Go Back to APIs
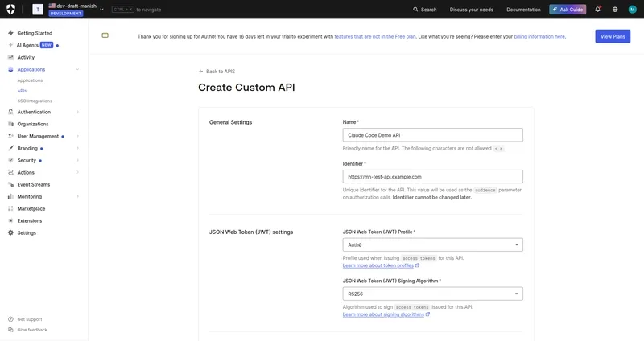Screen dimensions: 644x341 click(x=217, y=72)
